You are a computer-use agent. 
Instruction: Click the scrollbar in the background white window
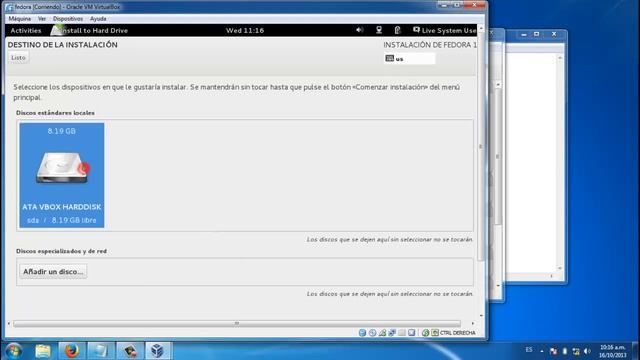[560, 163]
